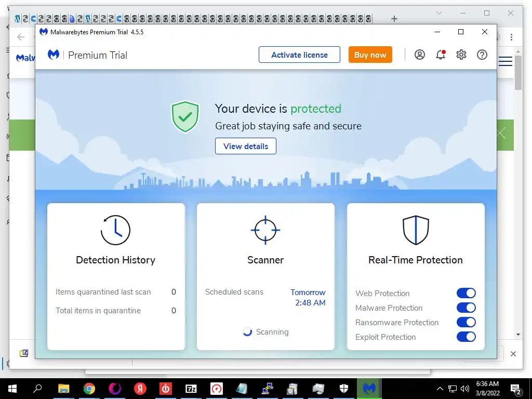Click the Scanner card title

(x=265, y=260)
